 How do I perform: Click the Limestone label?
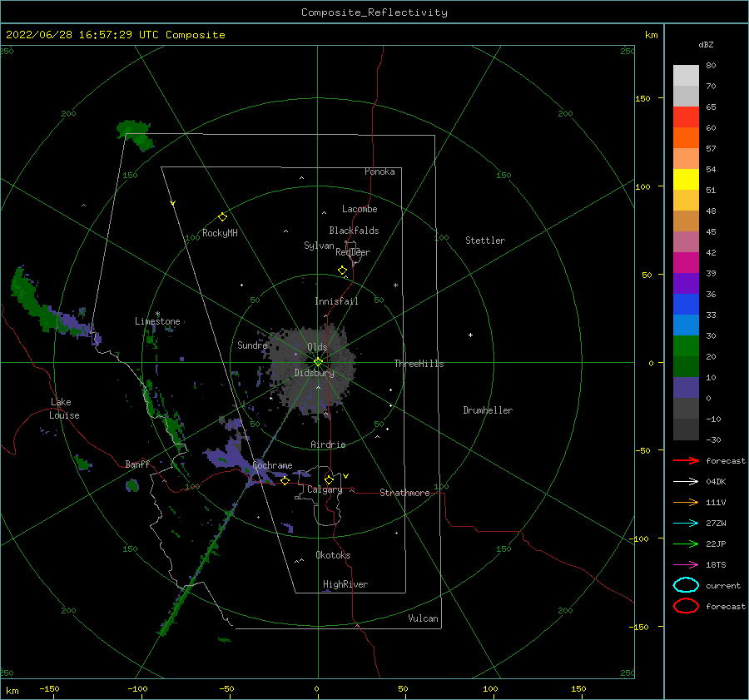[157, 321]
